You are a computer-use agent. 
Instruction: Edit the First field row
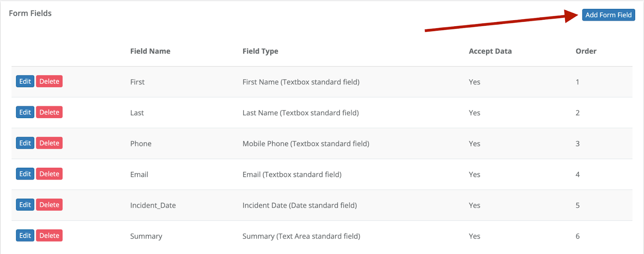pos(25,81)
